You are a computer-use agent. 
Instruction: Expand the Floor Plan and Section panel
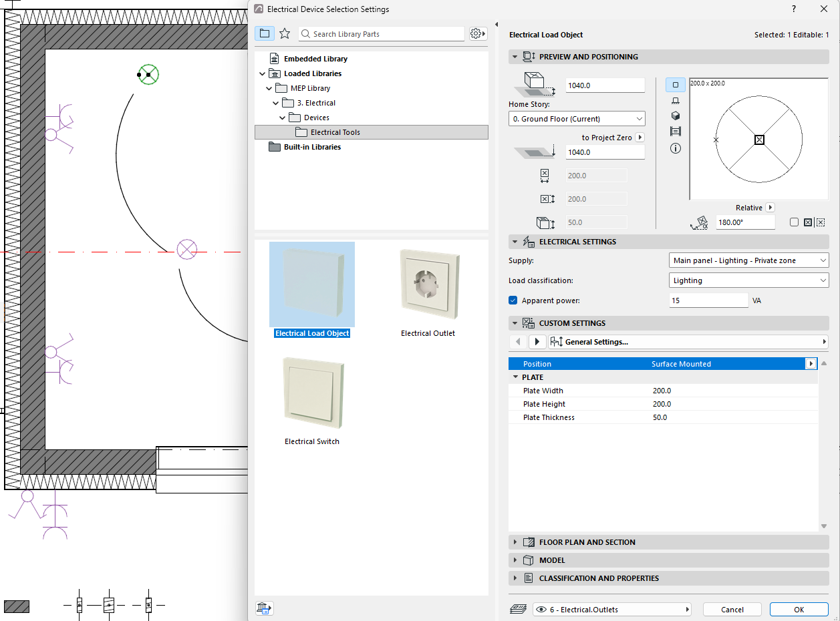click(515, 542)
